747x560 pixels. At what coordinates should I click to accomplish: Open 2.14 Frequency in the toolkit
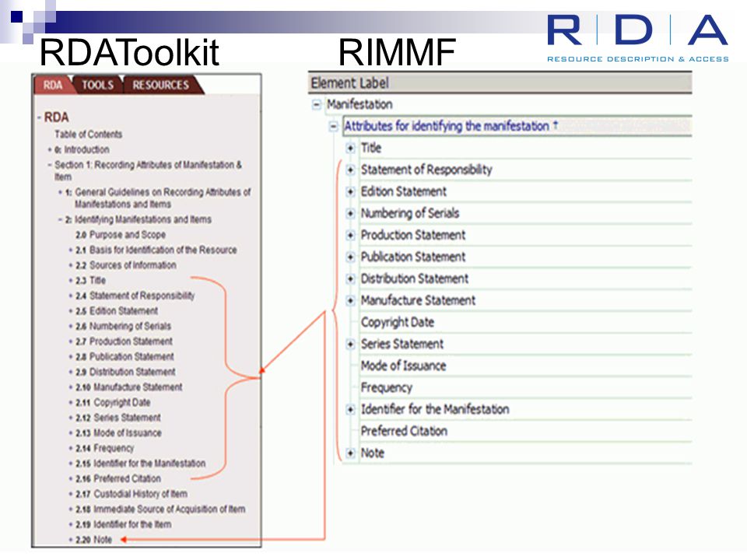coord(105,448)
